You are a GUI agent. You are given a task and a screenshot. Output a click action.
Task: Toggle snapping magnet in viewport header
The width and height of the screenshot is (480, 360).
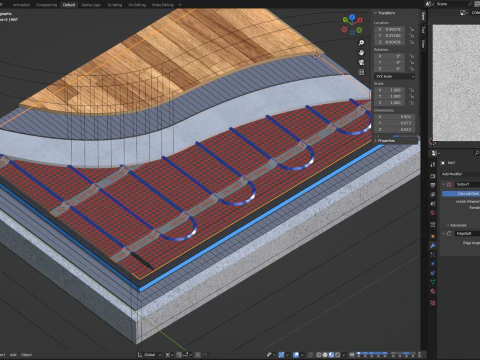coord(179,355)
